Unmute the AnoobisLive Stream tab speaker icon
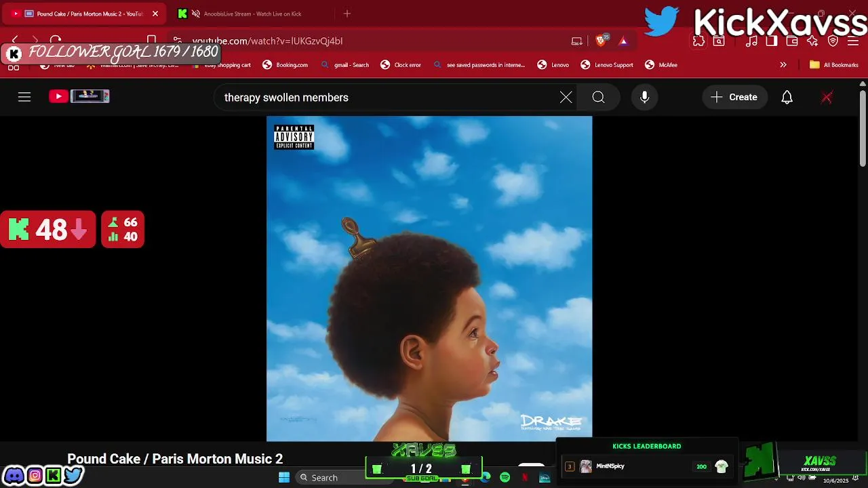This screenshot has width=868, height=488. (196, 14)
